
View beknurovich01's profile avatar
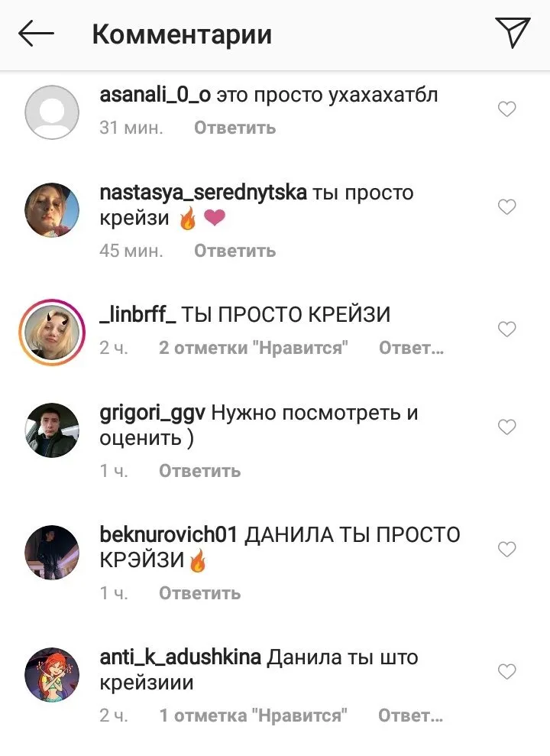pyautogui.click(x=52, y=552)
